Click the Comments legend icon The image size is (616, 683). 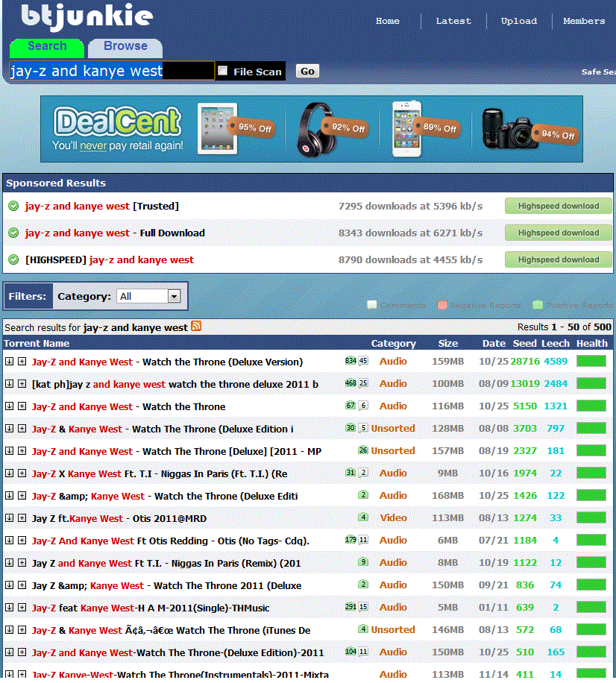click(371, 304)
